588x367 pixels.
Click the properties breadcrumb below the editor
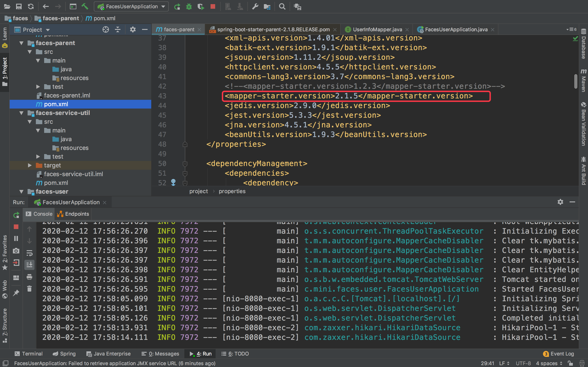(232, 191)
